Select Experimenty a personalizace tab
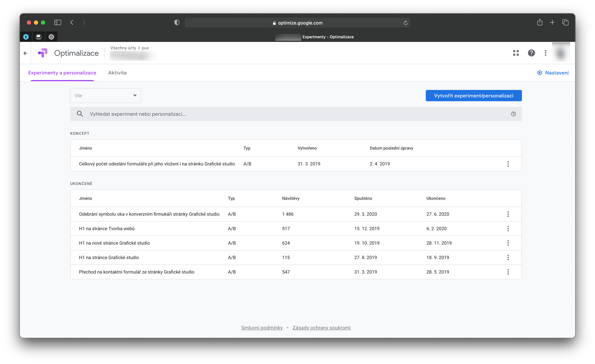This screenshot has width=595, height=364. pyautogui.click(x=62, y=73)
